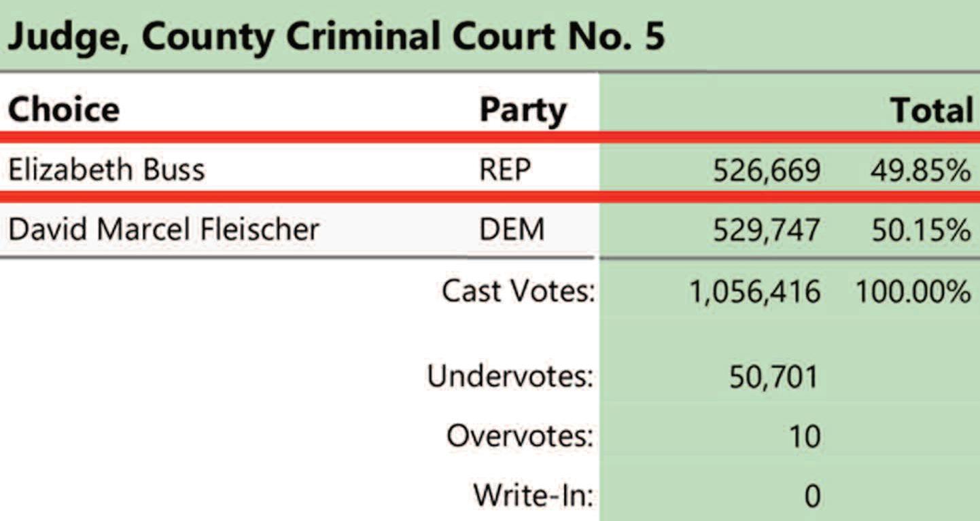This screenshot has width=980, height=521.
Task: Click the DEM party label
Action: [512, 230]
